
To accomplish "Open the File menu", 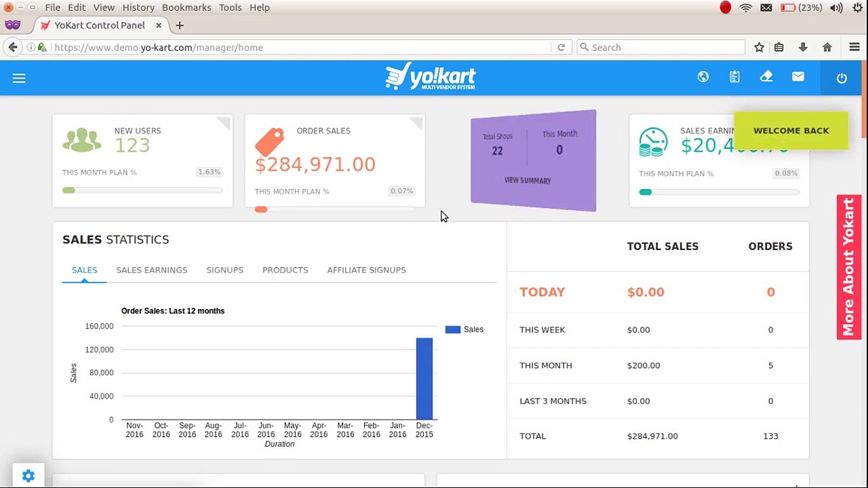I will click(52, 7).
